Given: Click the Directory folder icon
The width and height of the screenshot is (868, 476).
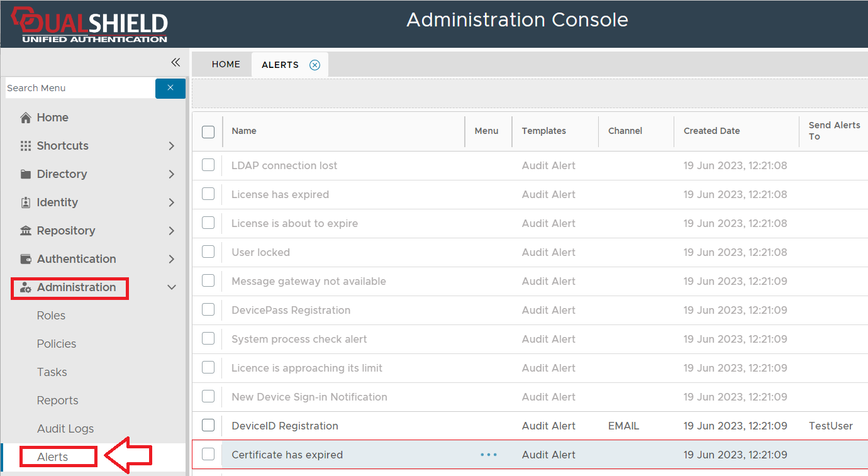Looking at the screenshot, I should (x=26, y=174).
